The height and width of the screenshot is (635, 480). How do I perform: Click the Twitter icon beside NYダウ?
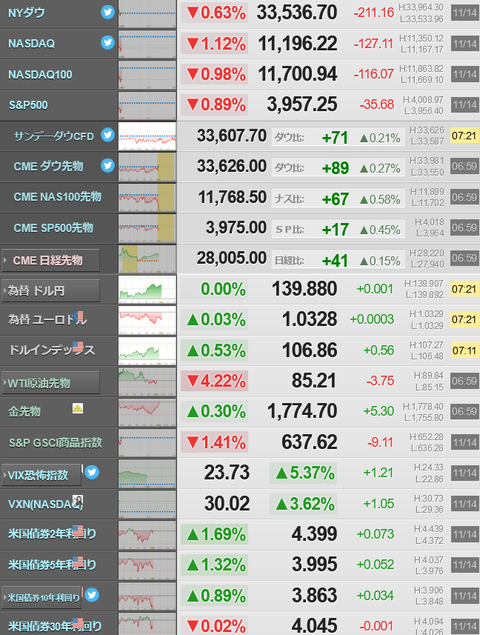108,12
